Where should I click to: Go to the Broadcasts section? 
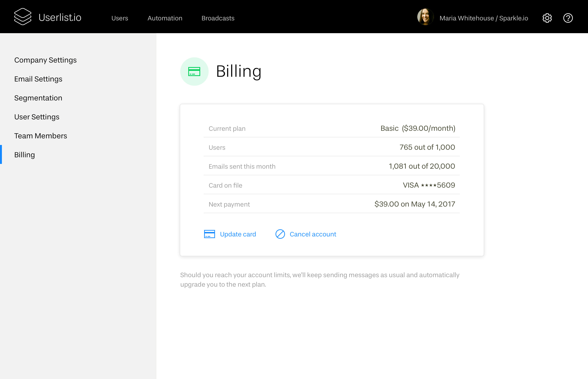tap(218, 18)
